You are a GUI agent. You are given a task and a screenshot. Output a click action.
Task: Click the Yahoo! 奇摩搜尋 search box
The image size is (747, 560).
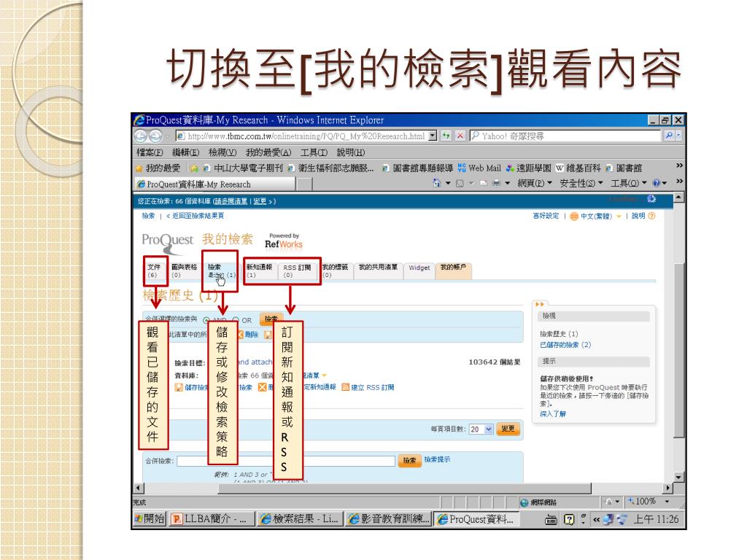point(566,136)
